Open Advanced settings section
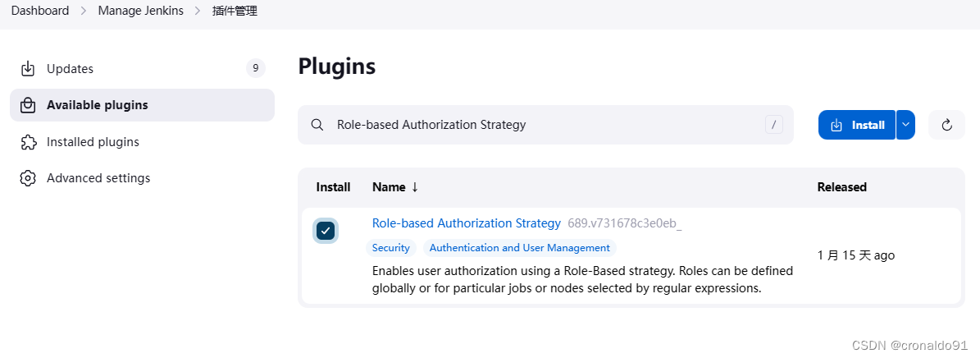The width and height of the screenshot is (980, 358). pyautogui.click(x=143, y=178)
